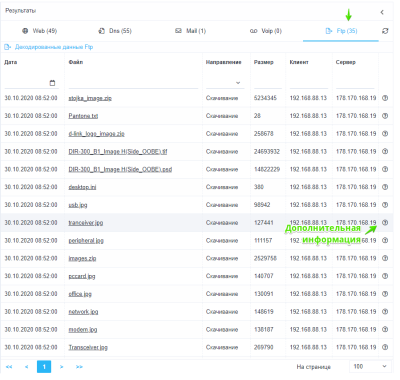
Task: Show additional info for office.jpg row
Action: [385, 294]
